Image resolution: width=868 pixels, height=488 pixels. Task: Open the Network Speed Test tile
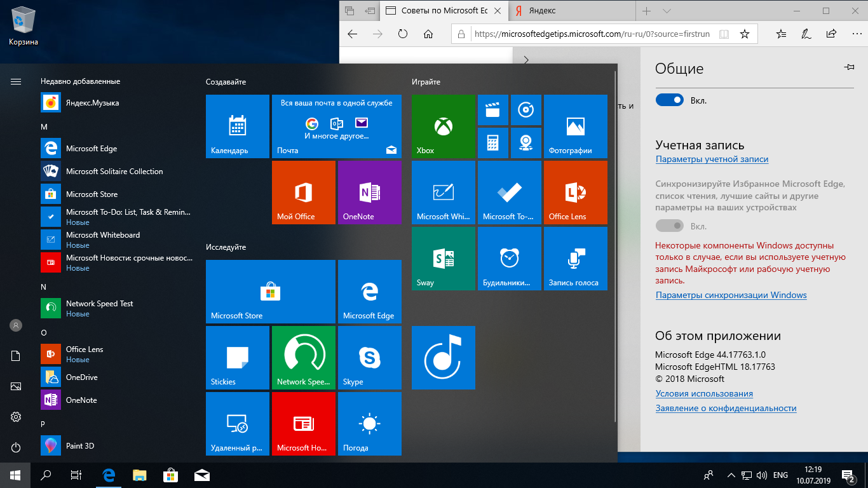pos(304,358)
